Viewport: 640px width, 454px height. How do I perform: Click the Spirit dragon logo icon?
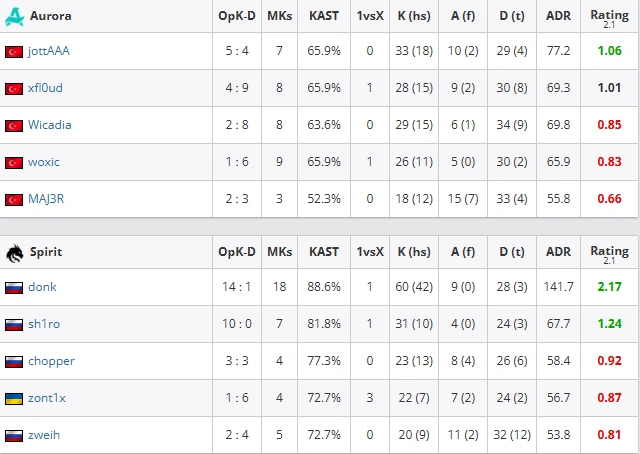(15, 253)
